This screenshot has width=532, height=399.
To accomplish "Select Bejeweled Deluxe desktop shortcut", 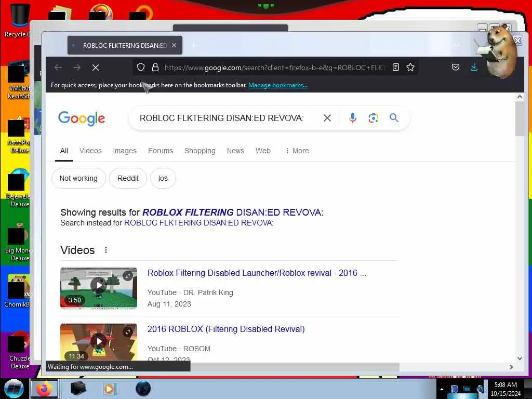I will [x=19, y=189].
